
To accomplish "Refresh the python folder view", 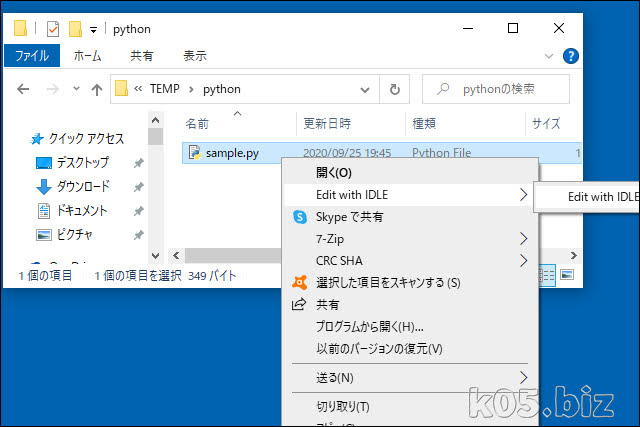I will click(395, 89).
